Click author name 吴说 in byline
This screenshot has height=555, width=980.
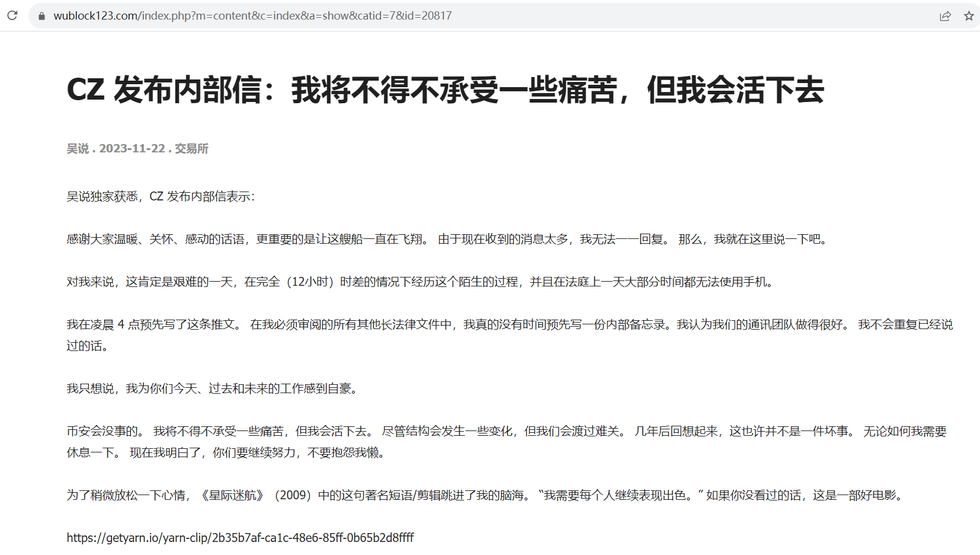click(78, 149)
